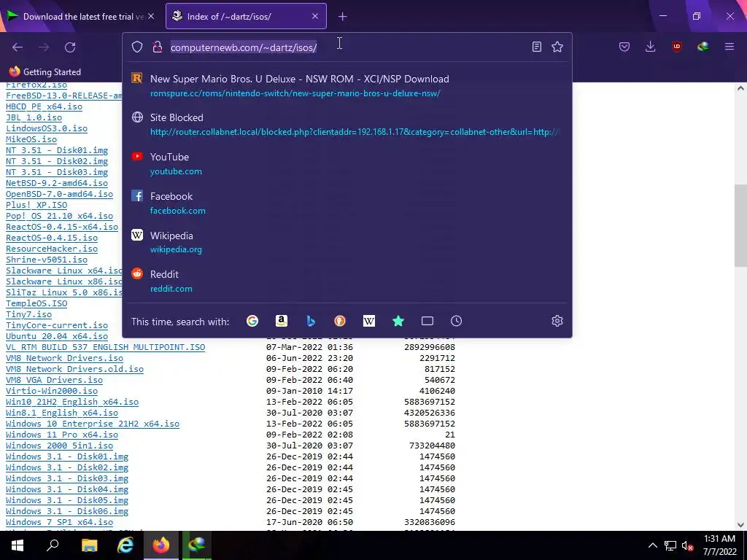Open the Windows 11 Pro x64.iso link
747x560 pixels.
tap(62, 435)
